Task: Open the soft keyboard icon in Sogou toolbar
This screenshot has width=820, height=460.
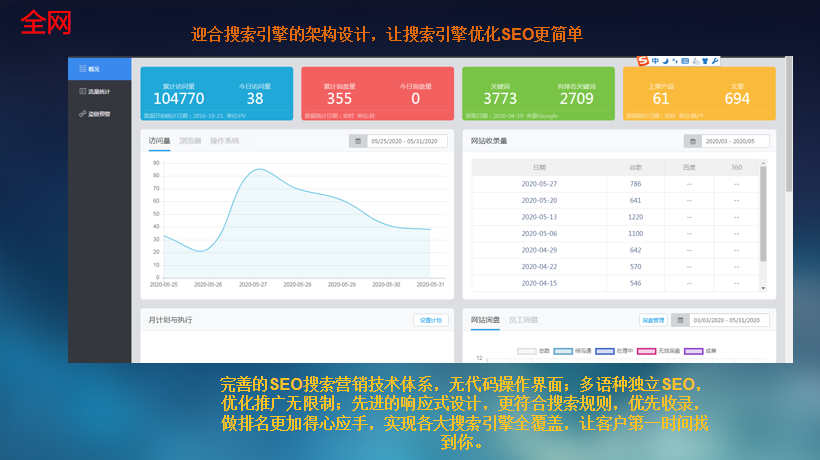Action: click(x=685, y=61)
